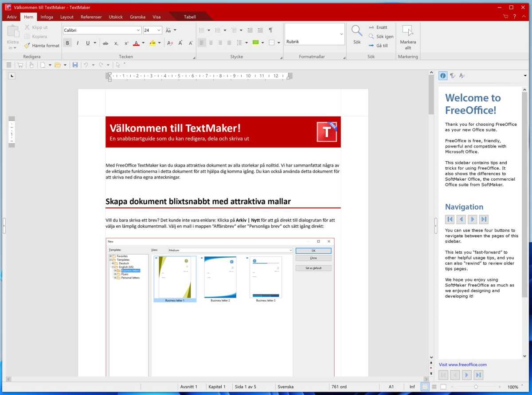
Task: Open the font name dropdown Calibri
Action: coord(138,30)
